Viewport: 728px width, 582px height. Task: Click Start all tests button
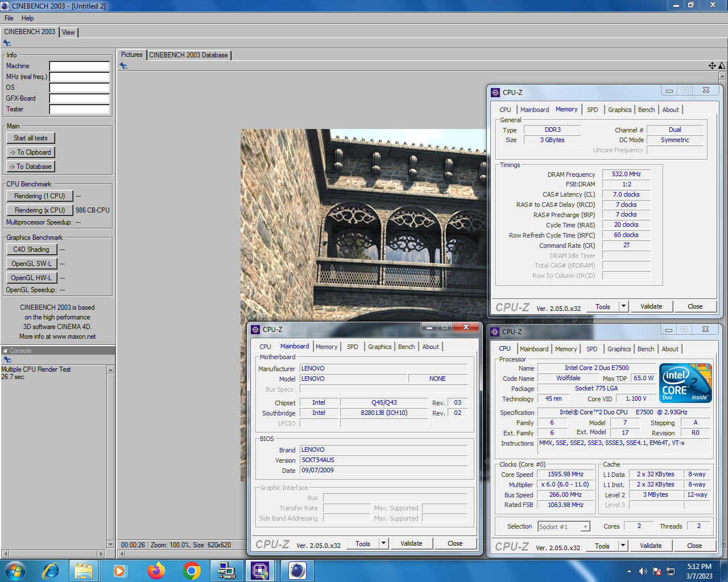(31, 138)
